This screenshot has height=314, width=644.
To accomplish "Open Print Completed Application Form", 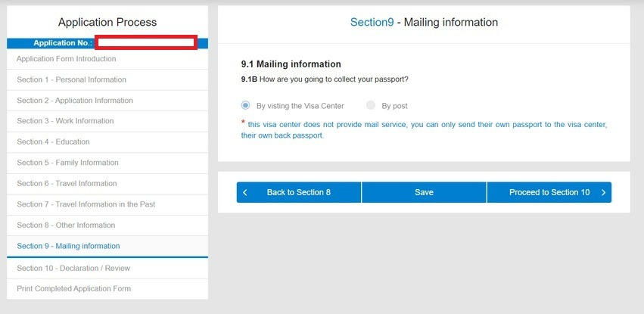I will (x=73, y=288).
